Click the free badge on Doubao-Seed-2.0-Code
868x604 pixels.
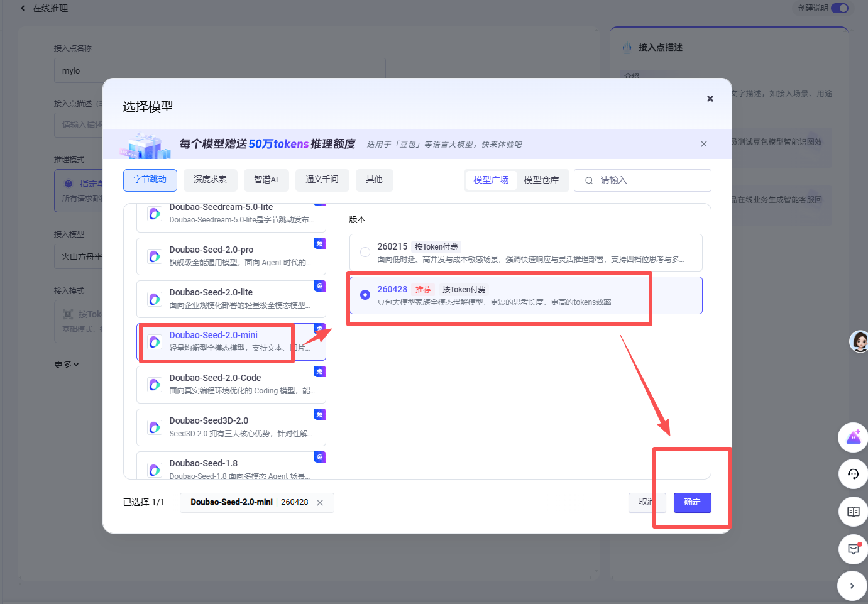320,371
